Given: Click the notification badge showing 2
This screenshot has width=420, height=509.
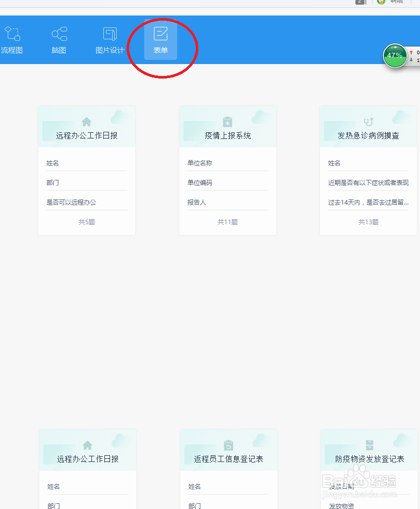Looking at the screenshot, I should coord(360,2).
